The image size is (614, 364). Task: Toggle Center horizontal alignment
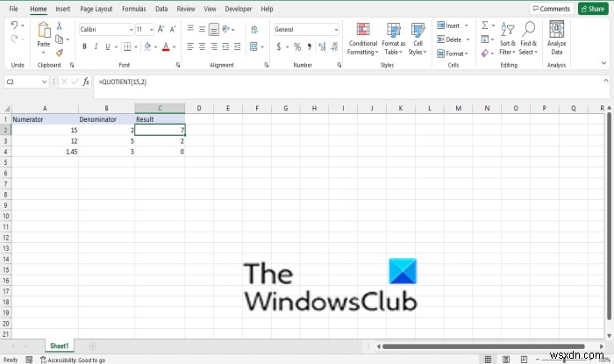[202, 46]
